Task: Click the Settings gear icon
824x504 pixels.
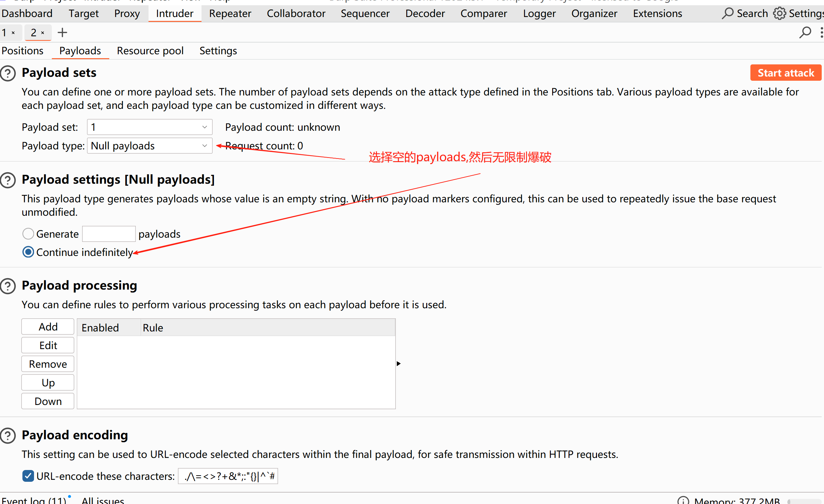Action: (x=779, y=13)
